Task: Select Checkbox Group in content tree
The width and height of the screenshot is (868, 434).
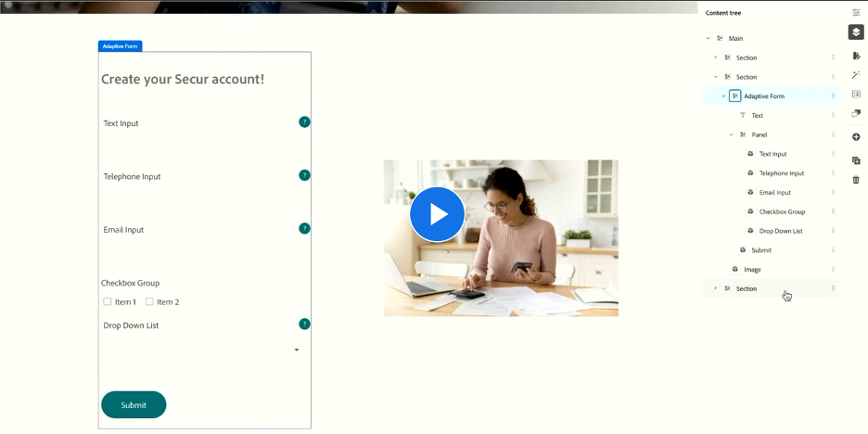Action: pyautogui.click(x=782, y=211)
